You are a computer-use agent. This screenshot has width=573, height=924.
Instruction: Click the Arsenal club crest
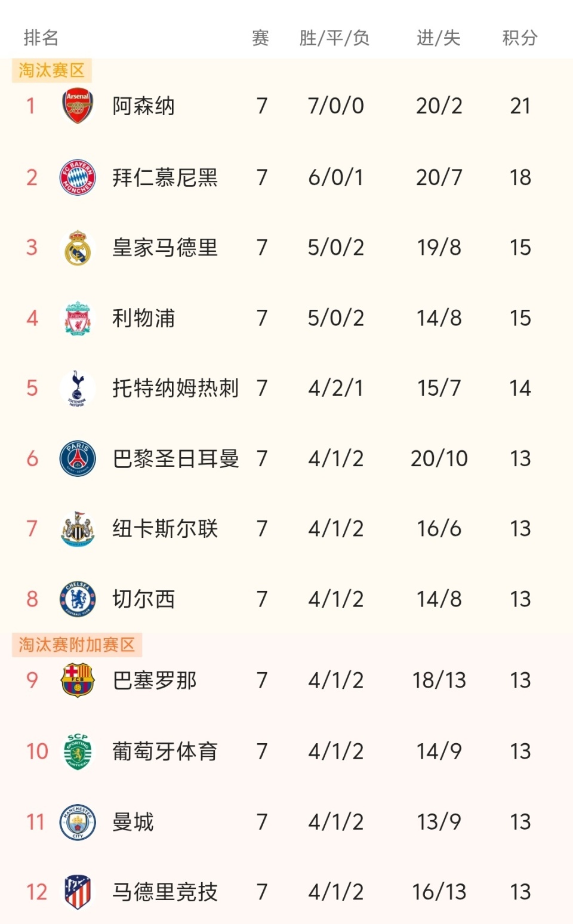[78, 106]
